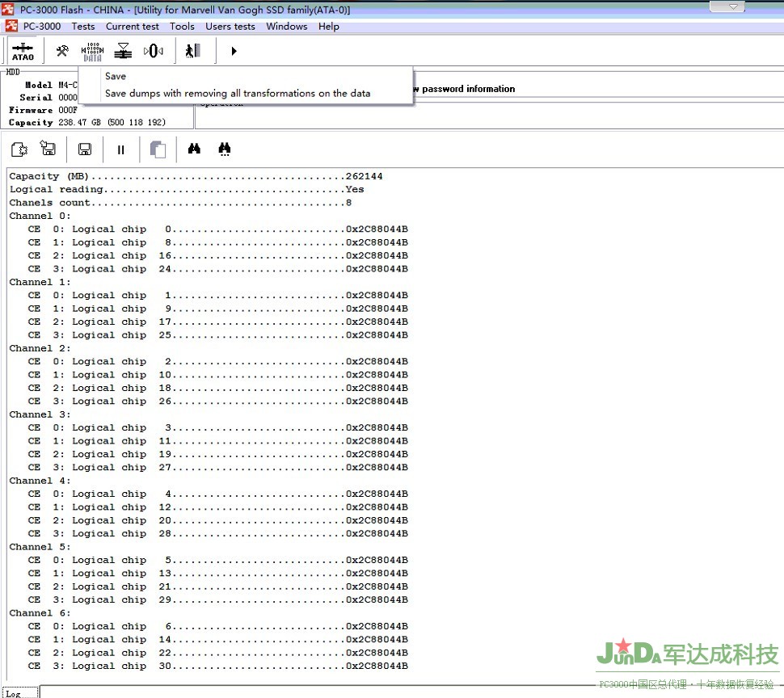Click the floppy disk save log icon
Screen dimensions: 784x698
[85, 149]
